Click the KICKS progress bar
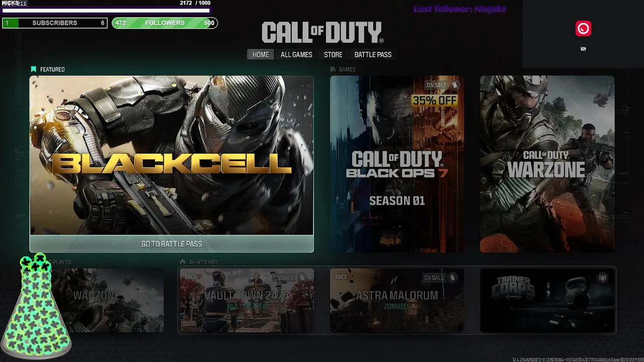The width and height of the screenshot is (644, 362). [106, 10]
